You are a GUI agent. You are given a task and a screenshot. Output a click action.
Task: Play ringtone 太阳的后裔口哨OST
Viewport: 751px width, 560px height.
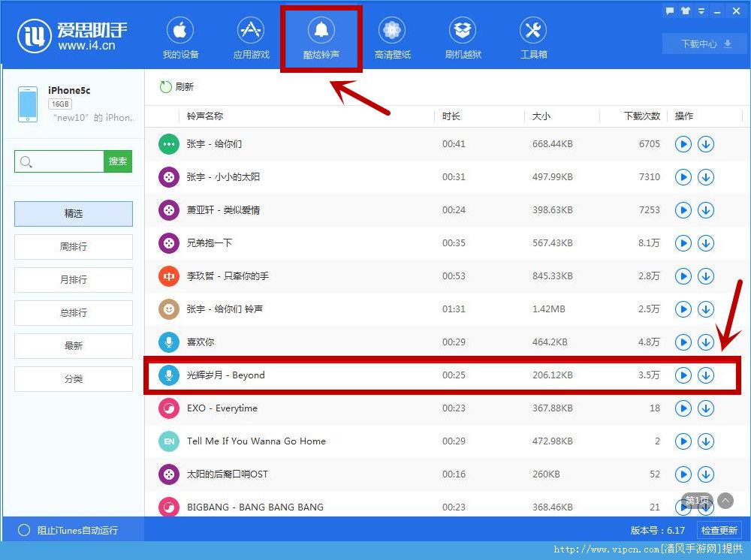coord(683,474)
